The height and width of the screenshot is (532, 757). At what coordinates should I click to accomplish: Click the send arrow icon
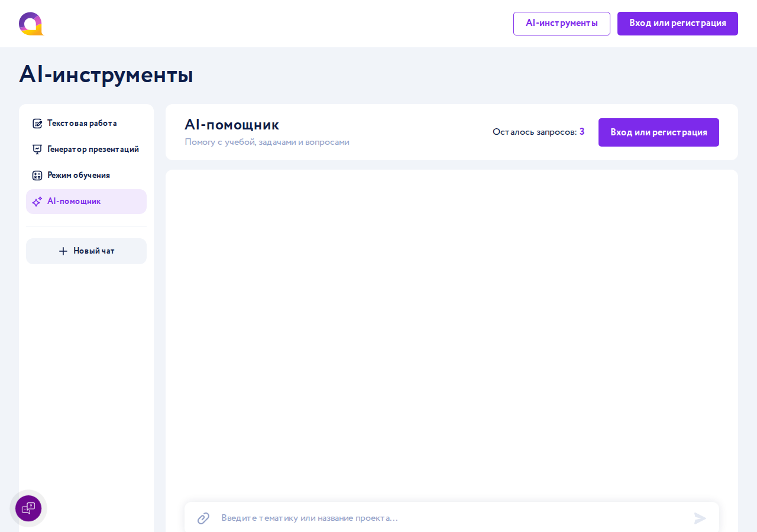point(700,518)
